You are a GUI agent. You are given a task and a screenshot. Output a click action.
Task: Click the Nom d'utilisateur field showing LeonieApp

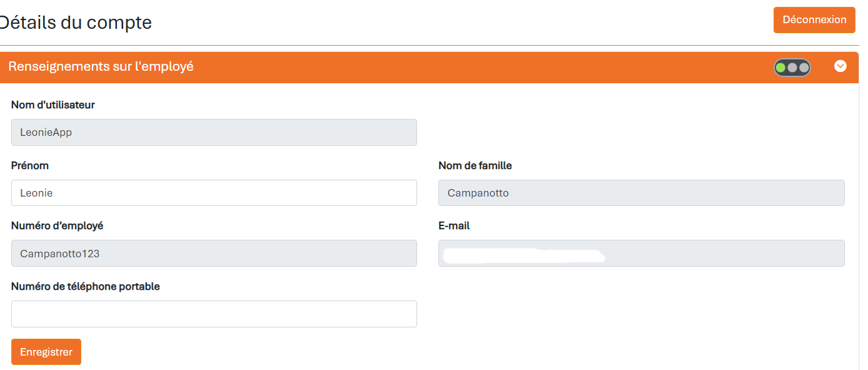214,132
